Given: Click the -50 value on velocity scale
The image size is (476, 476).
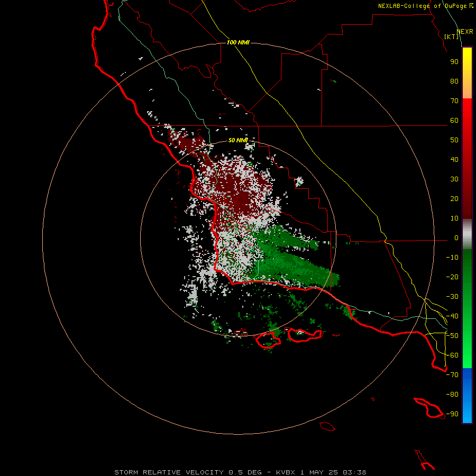Looking at the screenshot, I should tap(452, 336).
